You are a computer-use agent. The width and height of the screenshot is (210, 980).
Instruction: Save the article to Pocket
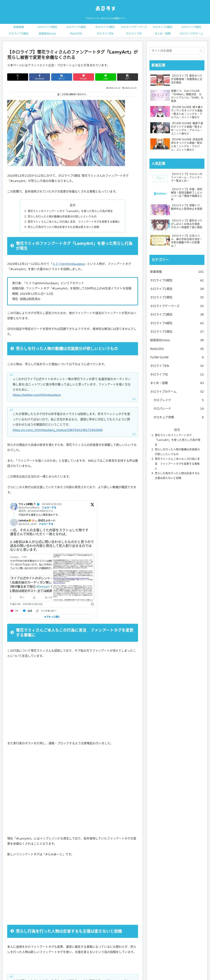click(83, 77)
